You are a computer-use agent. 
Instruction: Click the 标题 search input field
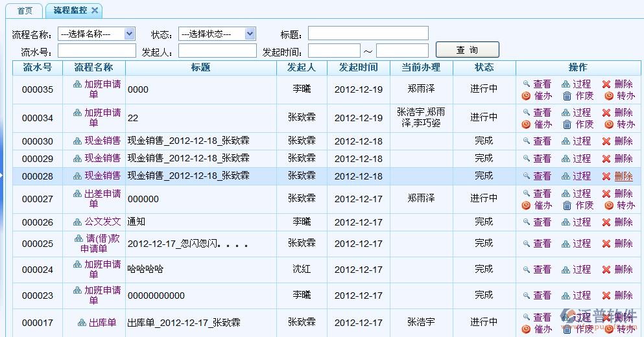click(x=368, y=34)
